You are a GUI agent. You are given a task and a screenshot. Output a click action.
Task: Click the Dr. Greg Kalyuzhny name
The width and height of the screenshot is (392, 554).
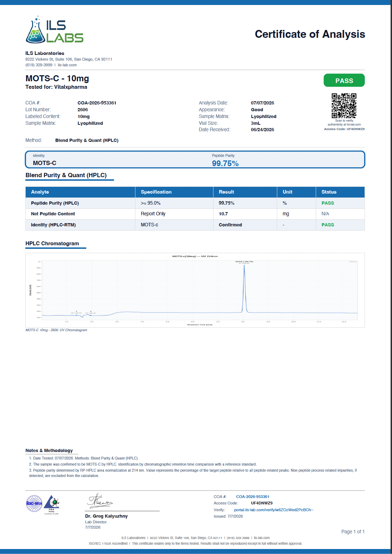(x=106, y=516)
